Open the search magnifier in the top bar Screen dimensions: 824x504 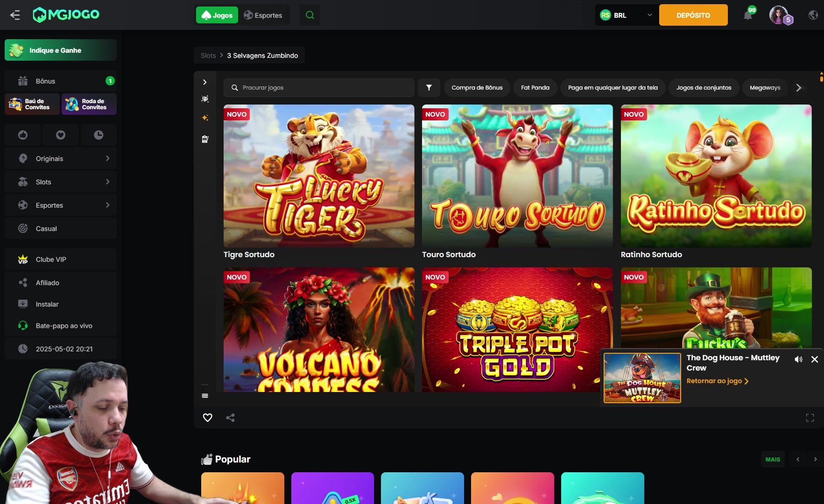pos(310,15)
